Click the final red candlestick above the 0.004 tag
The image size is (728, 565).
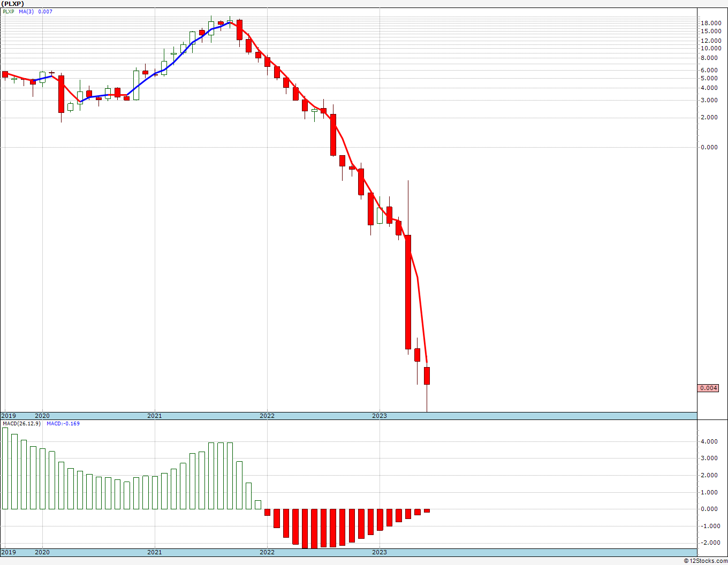[x=427, y=376]
